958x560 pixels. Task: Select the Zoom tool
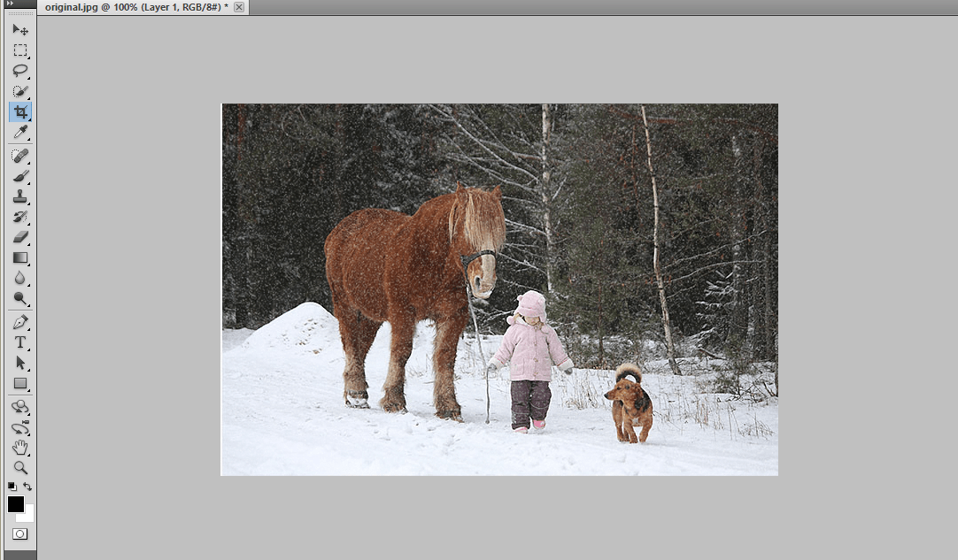pos(20,468)
